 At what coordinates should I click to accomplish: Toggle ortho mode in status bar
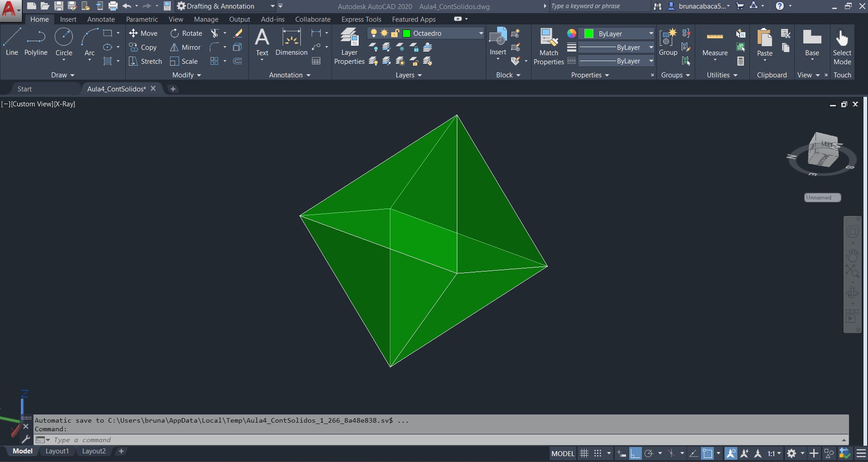click(x=635, y=453)
